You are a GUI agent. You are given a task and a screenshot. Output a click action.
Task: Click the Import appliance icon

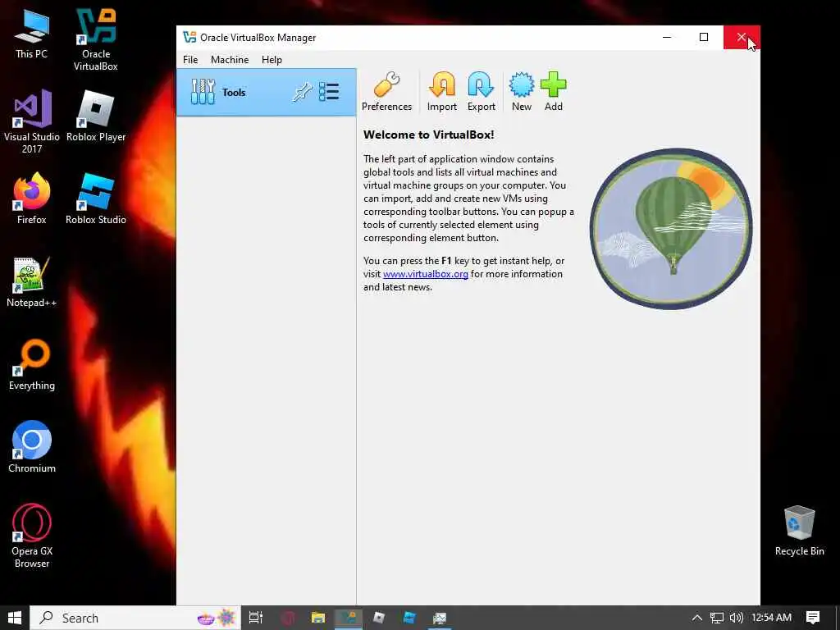[x=442, y=92]
